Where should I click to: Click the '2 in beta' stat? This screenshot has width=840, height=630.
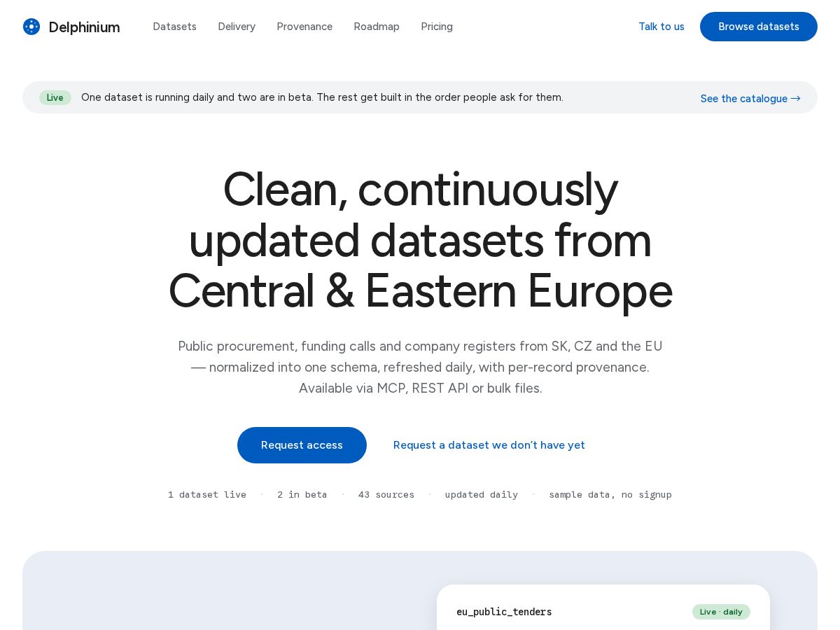click(302, 494)
